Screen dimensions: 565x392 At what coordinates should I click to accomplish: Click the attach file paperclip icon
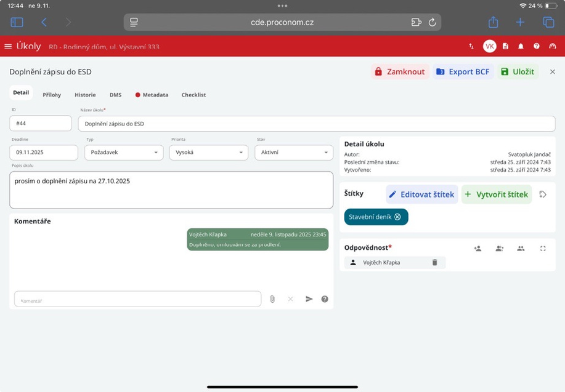click(272, 299)
